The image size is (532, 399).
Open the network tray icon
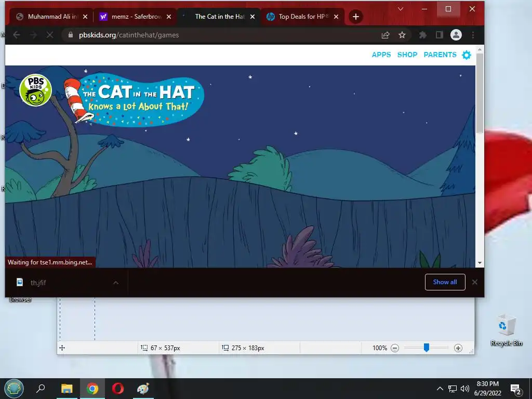[x=453, y=389]
